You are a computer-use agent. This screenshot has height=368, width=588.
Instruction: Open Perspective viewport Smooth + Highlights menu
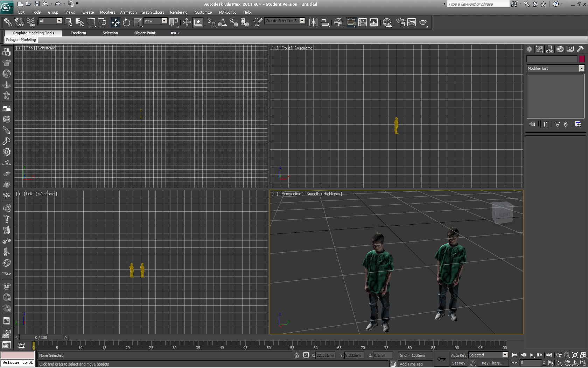click(x=323, y=194)
